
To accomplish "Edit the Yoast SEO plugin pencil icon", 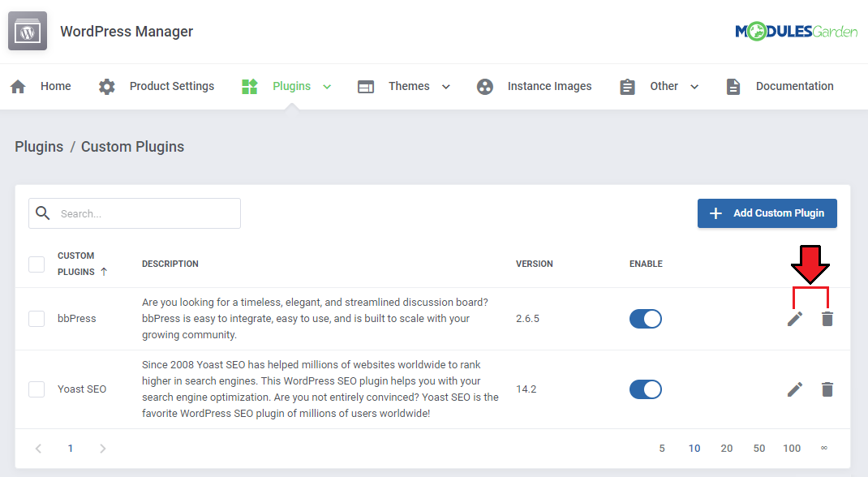I will pos(795,389).
